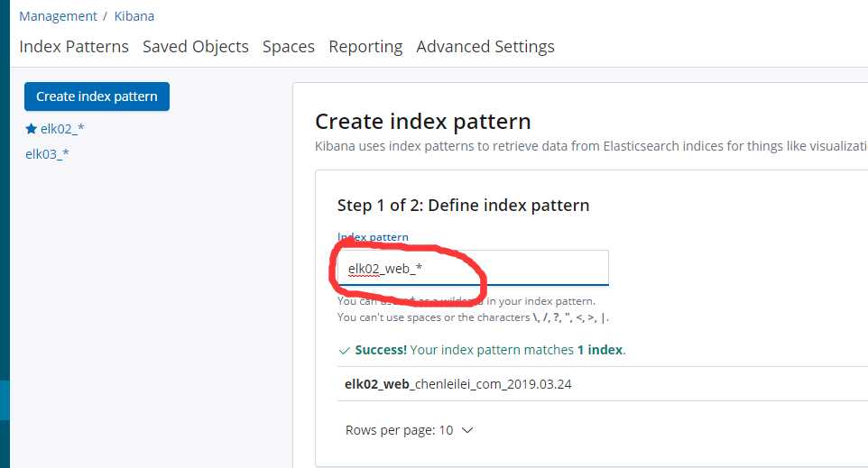Click the success checkmark icon
Image resolution: width=868 pixels, height=468 pixels.
tap(344, 350)
